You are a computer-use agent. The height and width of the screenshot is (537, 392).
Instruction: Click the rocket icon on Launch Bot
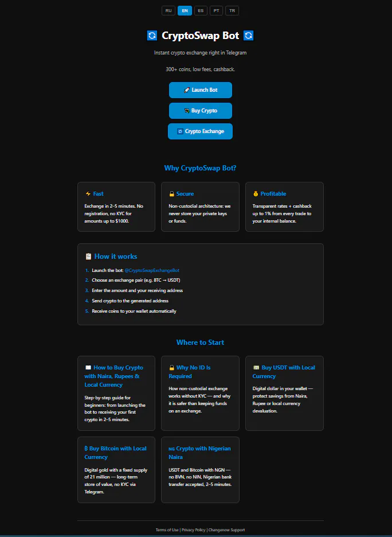(x=186, y=90)
